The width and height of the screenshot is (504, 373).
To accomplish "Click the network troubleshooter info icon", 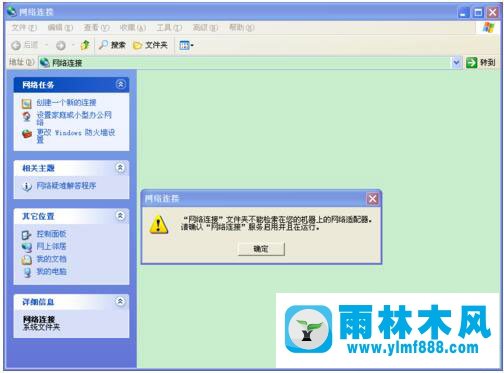I will pos(27,186).
